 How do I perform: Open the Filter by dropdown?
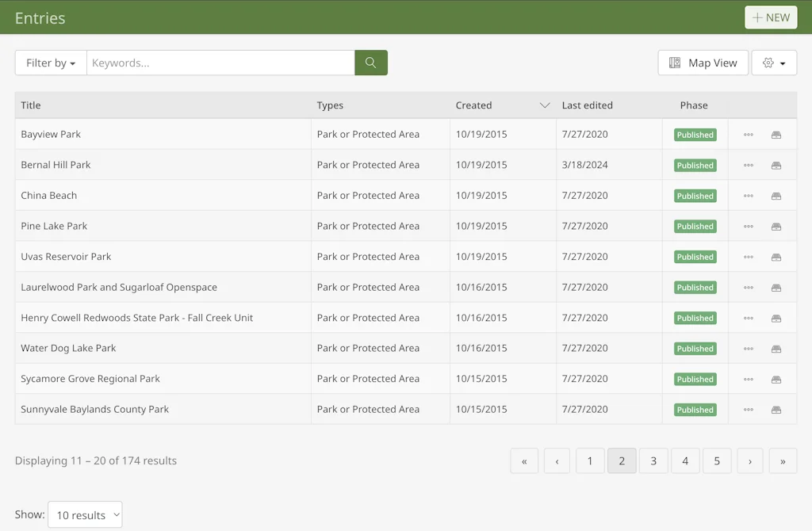pos(50,62)
